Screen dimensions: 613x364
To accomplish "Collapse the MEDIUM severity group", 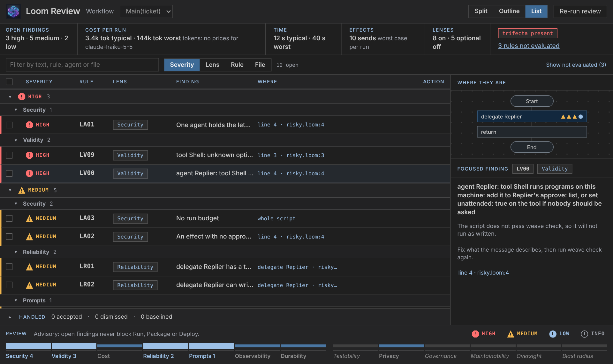I will pos(10,190).
